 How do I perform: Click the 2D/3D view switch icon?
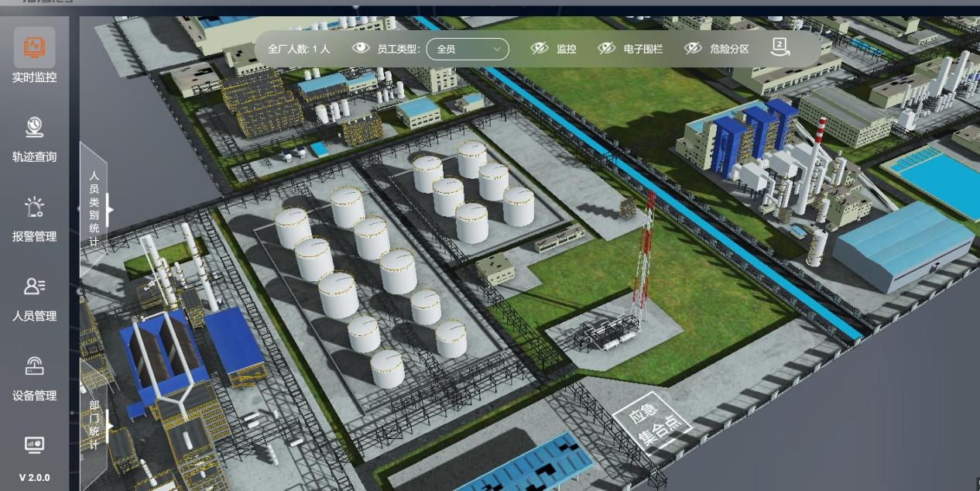[780, 48]
